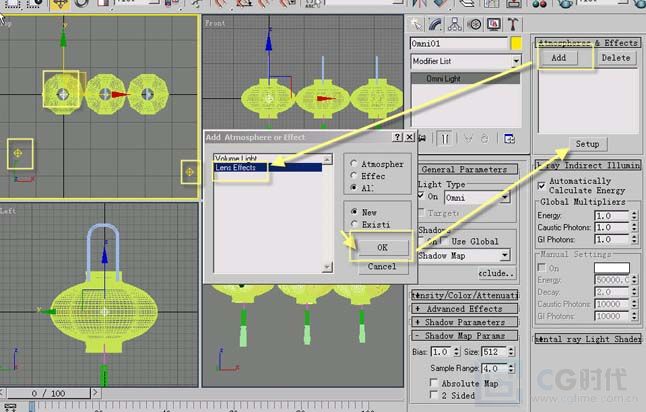Viewport: 646px width, 412px height.
Task: Select Lens Effects in the list
Action: [x=268, y=167]
